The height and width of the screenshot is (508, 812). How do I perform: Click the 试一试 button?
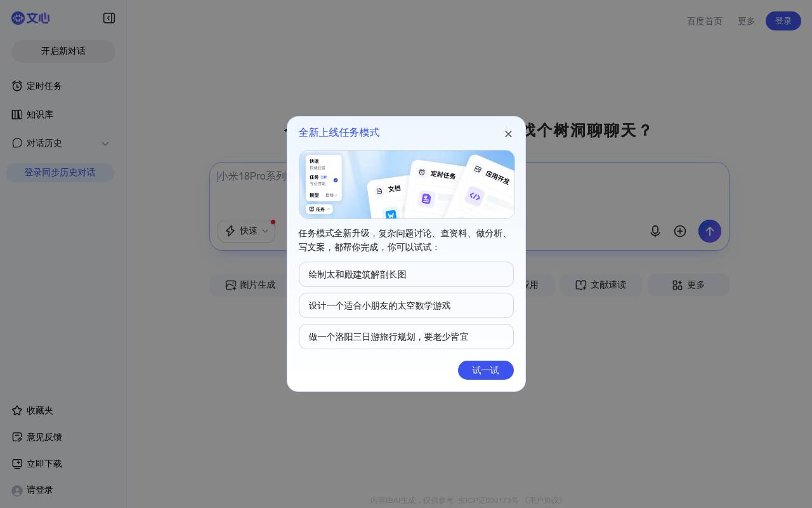click(x=486, y=370)
